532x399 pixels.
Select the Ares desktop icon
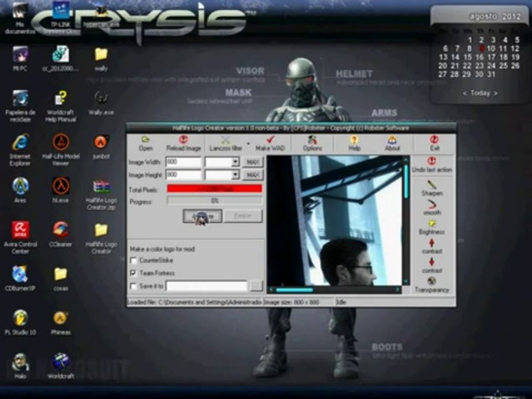pyautogui.click(x=21, y=186)
